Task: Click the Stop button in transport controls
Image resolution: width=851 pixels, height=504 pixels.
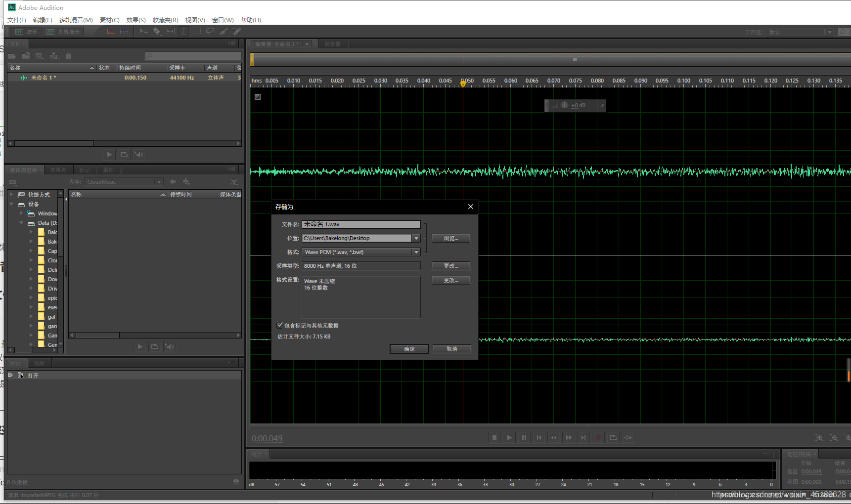Action: (494, 437)
